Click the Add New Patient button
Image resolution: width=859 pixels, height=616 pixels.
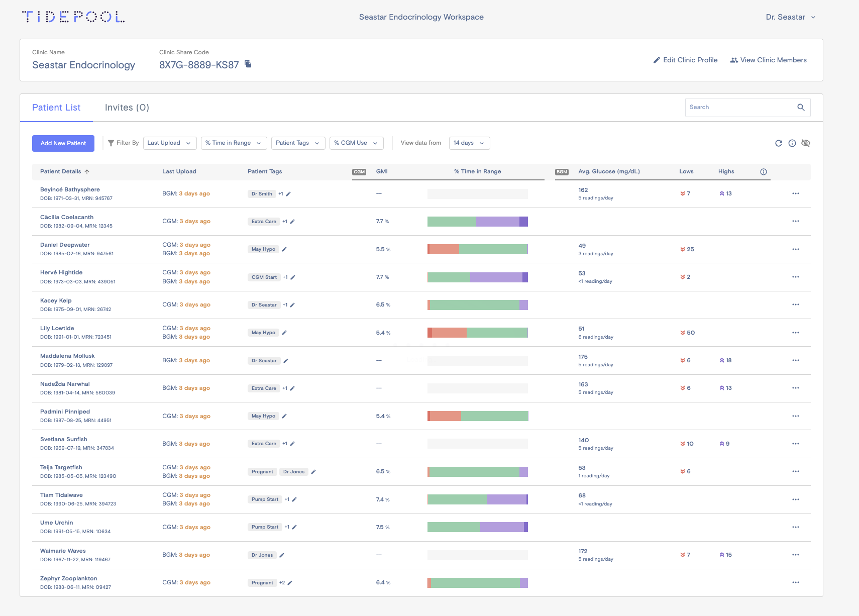tap(63, 143)
